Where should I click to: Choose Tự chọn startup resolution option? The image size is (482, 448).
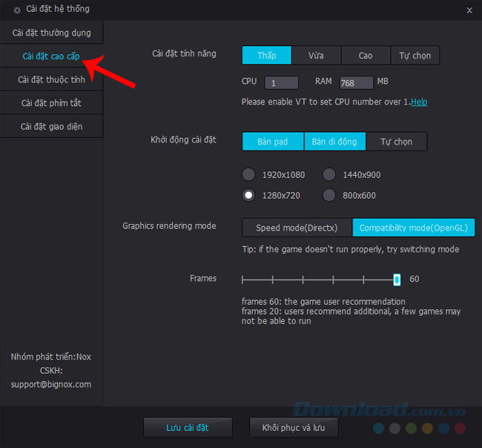[x=396, y=142]
